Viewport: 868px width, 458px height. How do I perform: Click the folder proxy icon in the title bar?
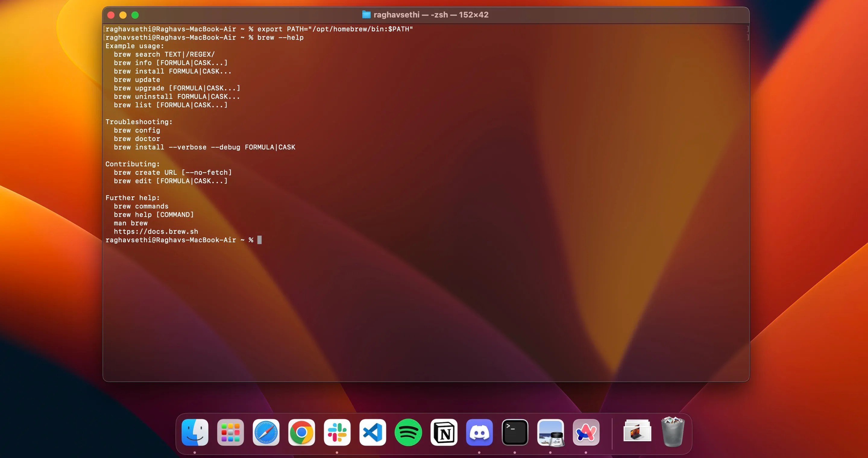pos(366,14)
